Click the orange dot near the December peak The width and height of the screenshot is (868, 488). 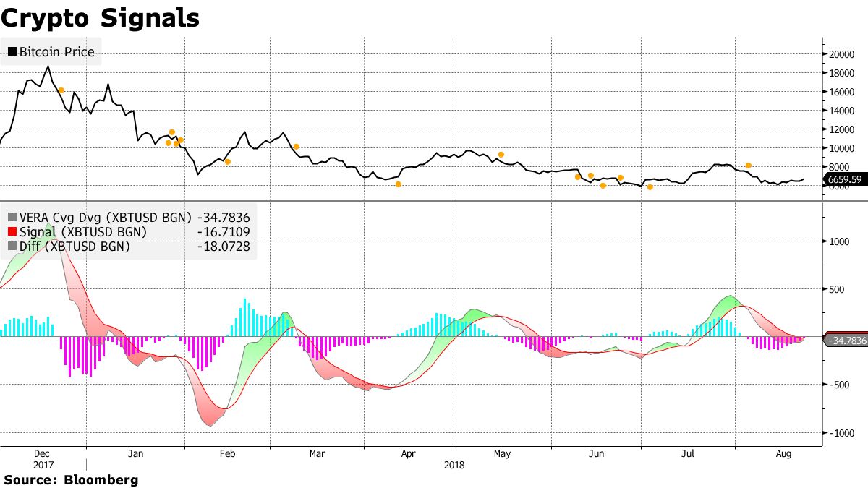61,90
